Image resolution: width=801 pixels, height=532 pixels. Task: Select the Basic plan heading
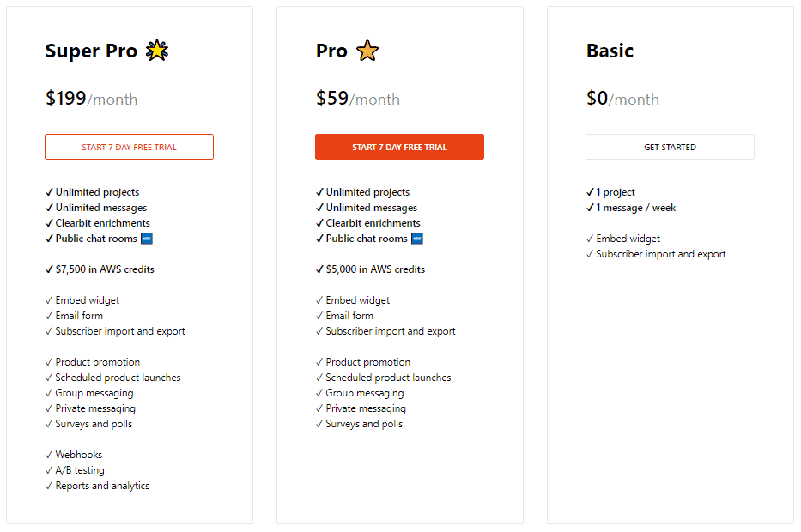click(610, 50)
